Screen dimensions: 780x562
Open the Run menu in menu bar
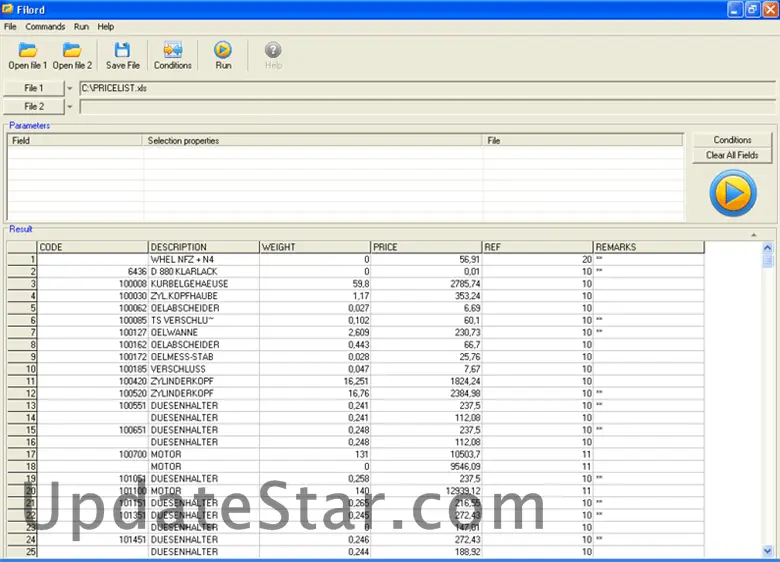click(81, 27)
